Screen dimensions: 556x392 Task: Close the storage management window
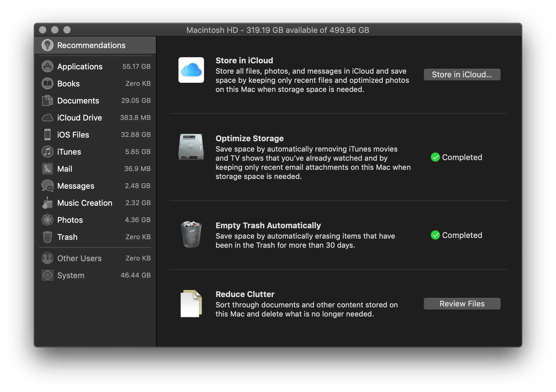tap(43, 30)
